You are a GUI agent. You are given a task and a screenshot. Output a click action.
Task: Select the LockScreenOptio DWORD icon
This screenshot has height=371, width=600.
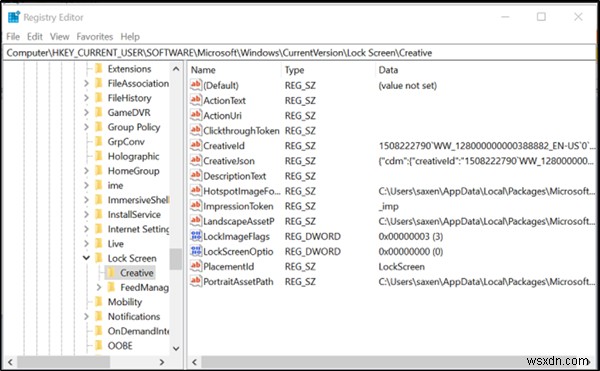[x=196, y=251]
